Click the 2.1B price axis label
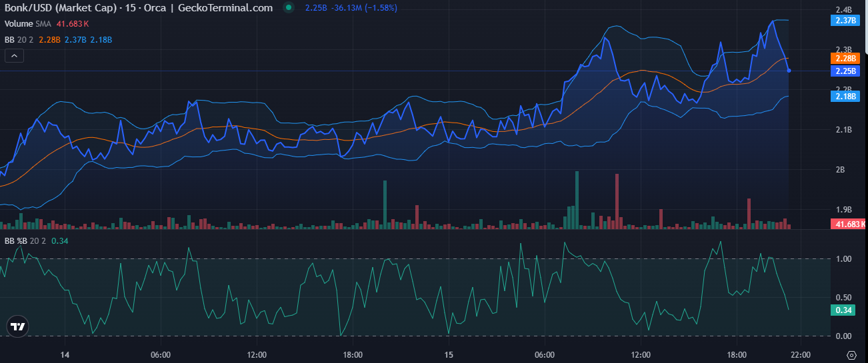Viewport: 868px width, 363px height. [x=843, y=130]
